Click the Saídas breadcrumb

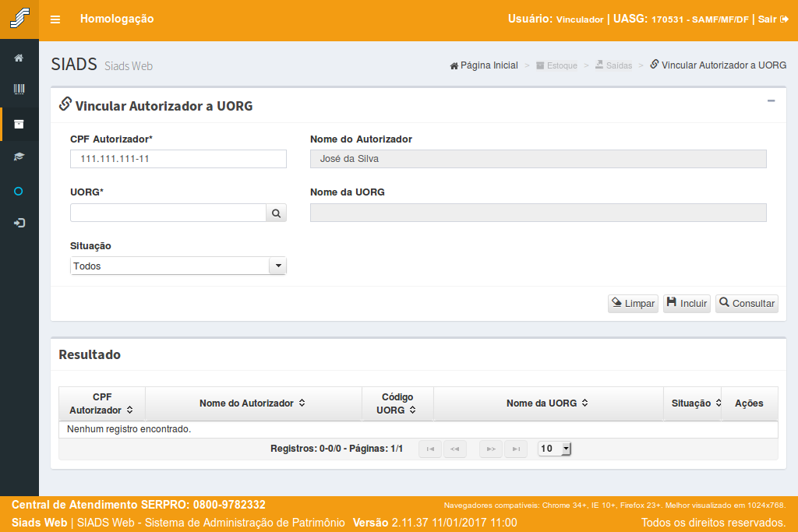(x=614, y=65)
